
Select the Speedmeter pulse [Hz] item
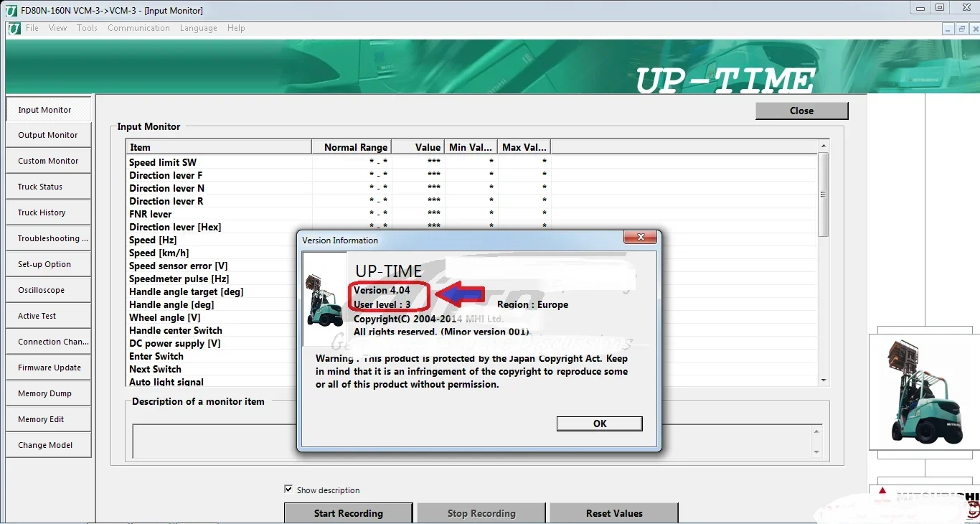coord(179,279)
